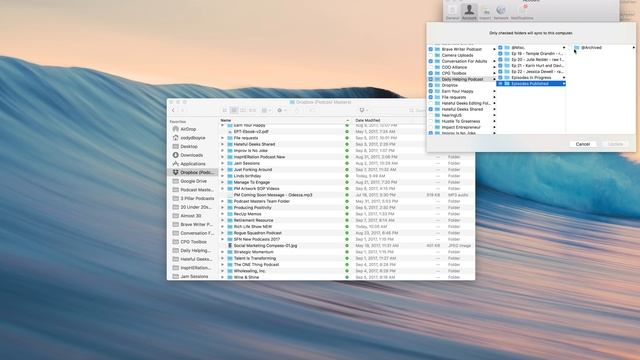Click Cancel in selective sync dialog
Image resolution: width=640 pixels, height=360 pixels.
[x=582, y=144]
